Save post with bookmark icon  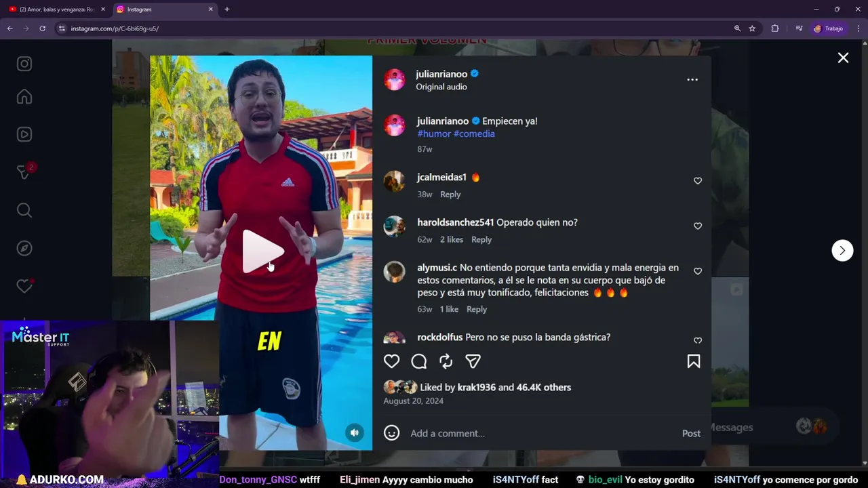[x=694, y=361]
